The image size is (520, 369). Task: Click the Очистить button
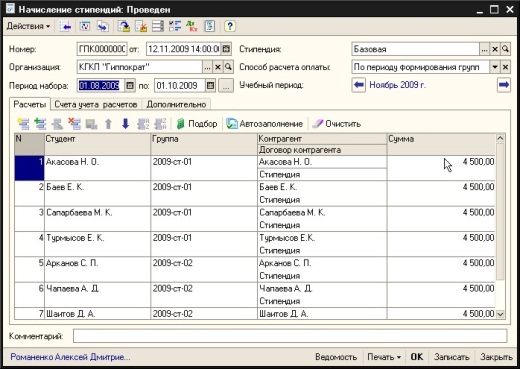point(336,124)
